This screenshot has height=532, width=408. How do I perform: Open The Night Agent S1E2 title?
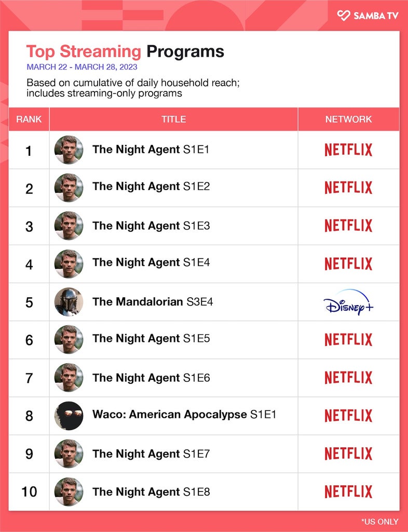151,187
